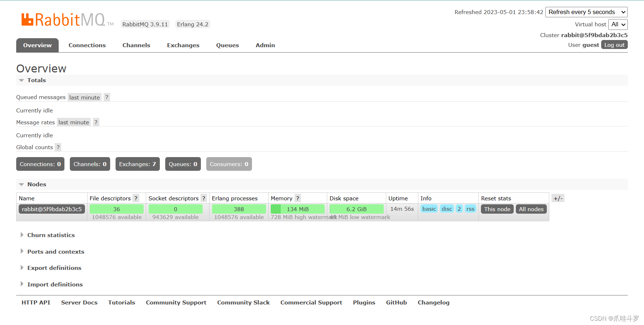Click the Channels: 0 count button
The image size is (644, 325).
click(90, 164)
